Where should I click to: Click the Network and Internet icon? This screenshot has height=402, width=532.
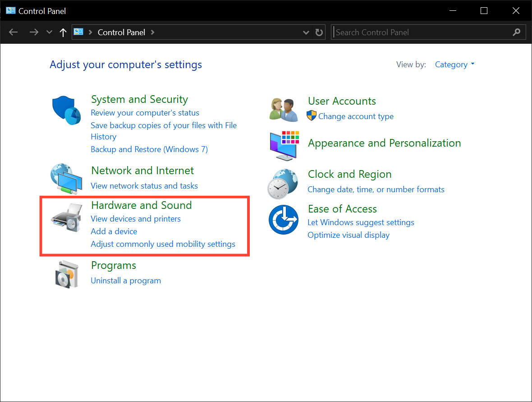coord(66,179)
